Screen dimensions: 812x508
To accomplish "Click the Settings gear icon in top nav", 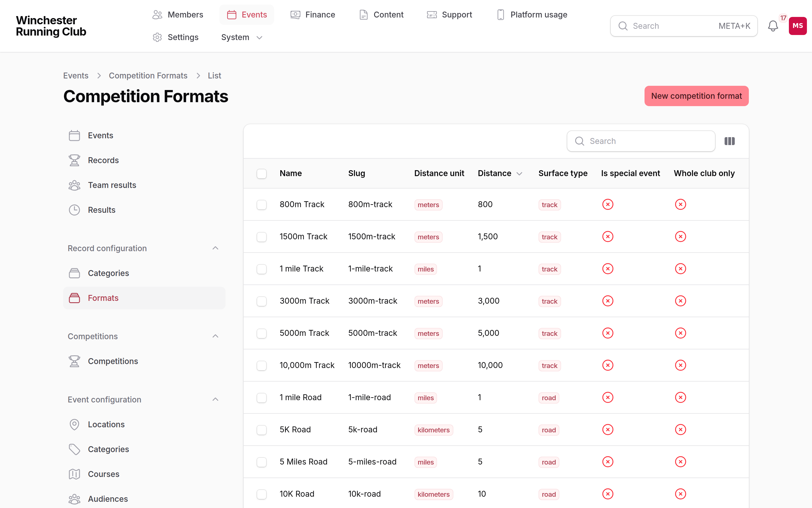I will pos(157,37).
